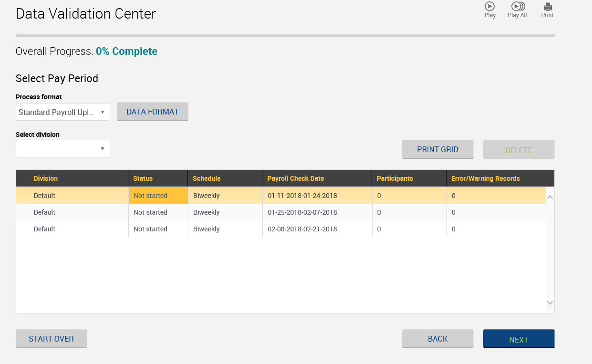Click the Play icon
The width and height of the screenshot is (592, 364).
(490, 7)
